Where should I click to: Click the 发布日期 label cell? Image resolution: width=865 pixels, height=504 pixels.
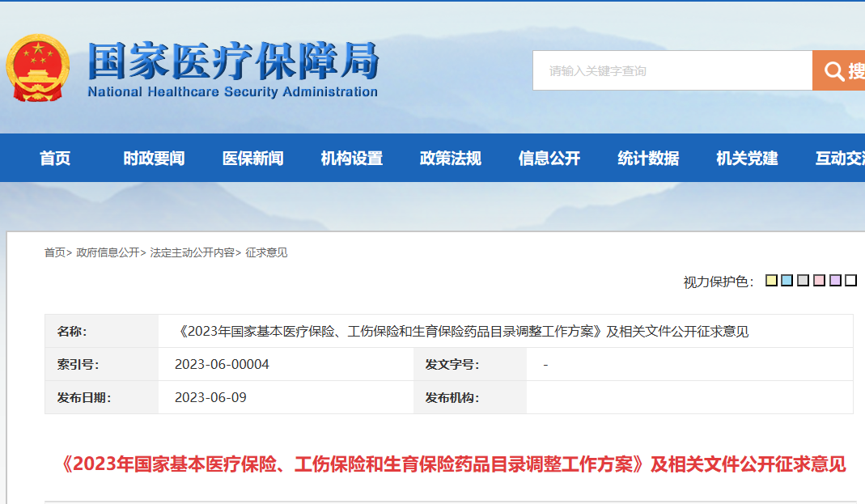(101, 397)
